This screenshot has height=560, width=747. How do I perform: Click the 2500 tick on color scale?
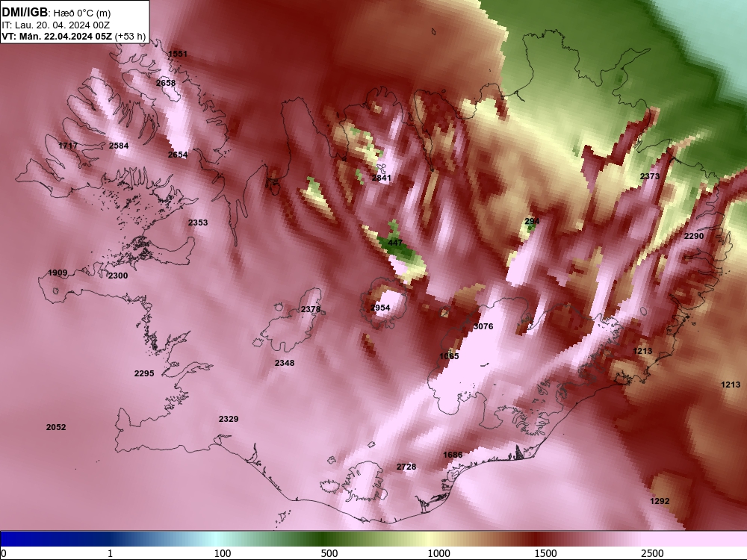(x=652, y=553)
